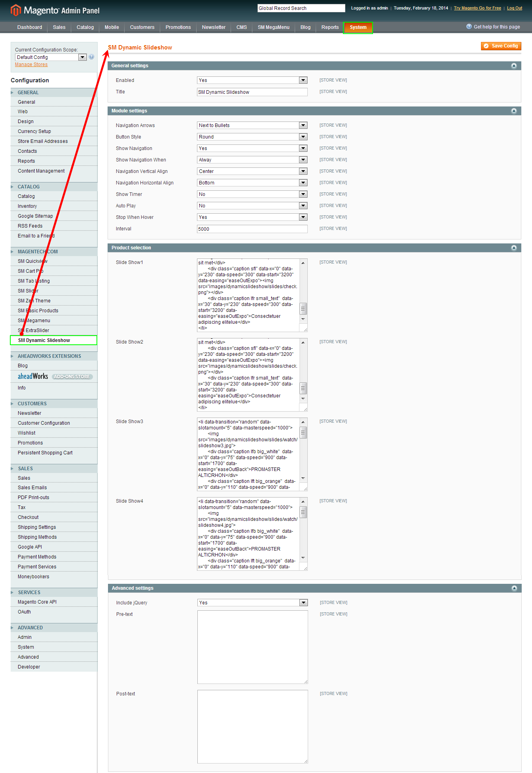Open the Newsletter menu in top navigation

point(214,27)
